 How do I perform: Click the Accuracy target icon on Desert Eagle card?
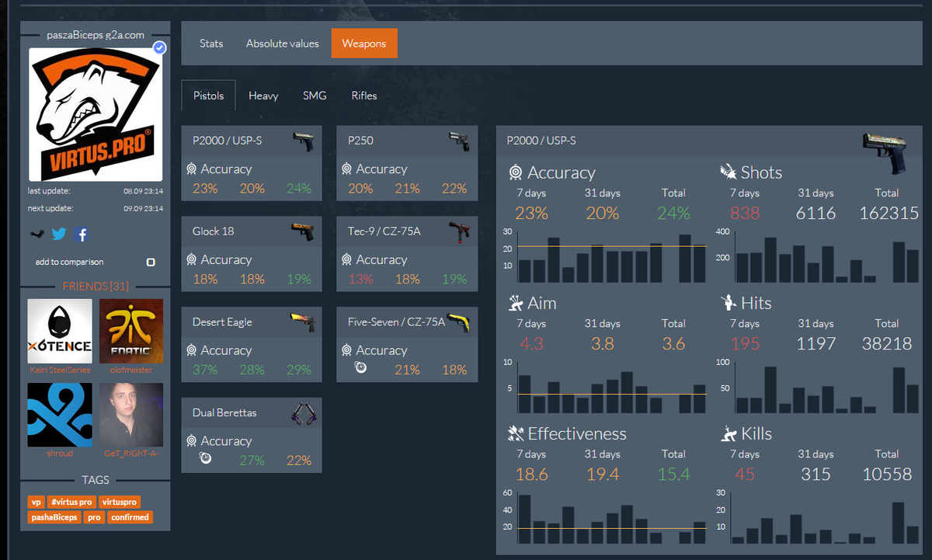point(192,350)
